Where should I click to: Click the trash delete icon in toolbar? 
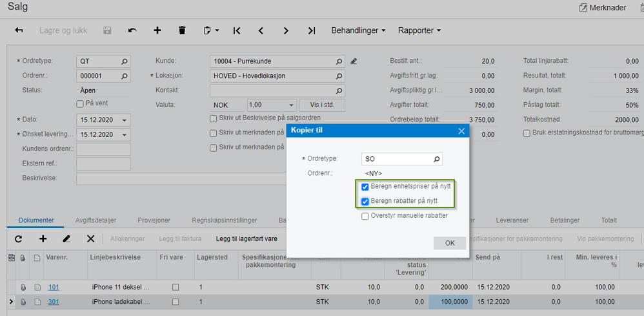coord(182,30)
